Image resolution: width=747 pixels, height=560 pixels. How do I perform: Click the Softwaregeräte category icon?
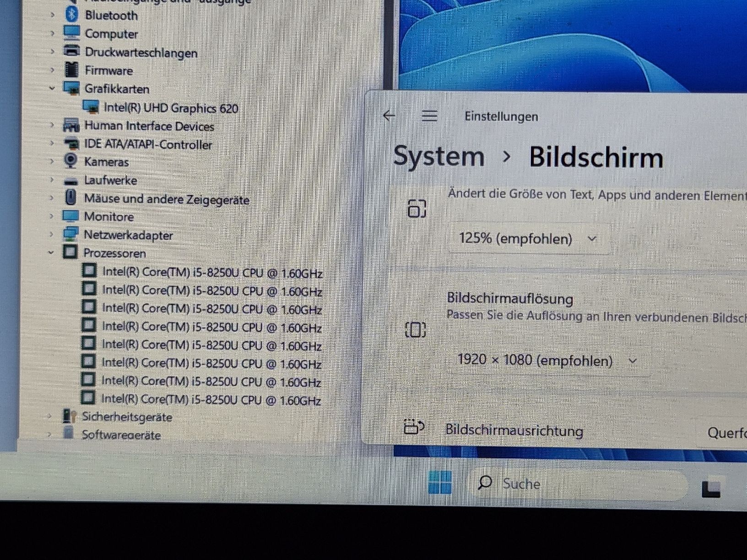pos(68,432)
